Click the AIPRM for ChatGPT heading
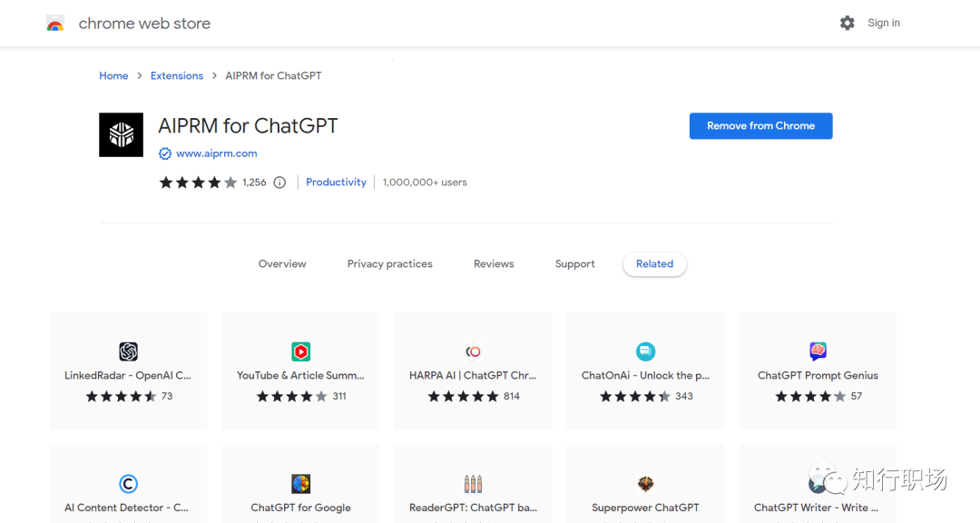The width and height of the screenshot is (980, 523). (248, 125)
